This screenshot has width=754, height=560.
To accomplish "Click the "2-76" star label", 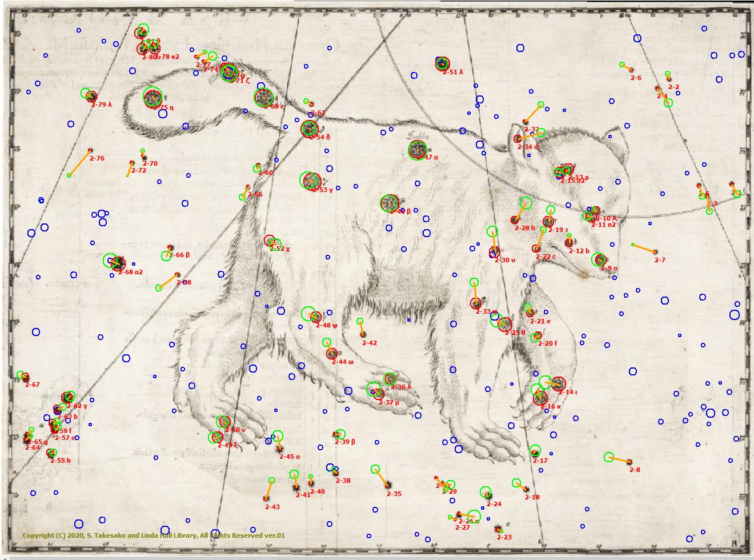I will (x=97, y=158).
